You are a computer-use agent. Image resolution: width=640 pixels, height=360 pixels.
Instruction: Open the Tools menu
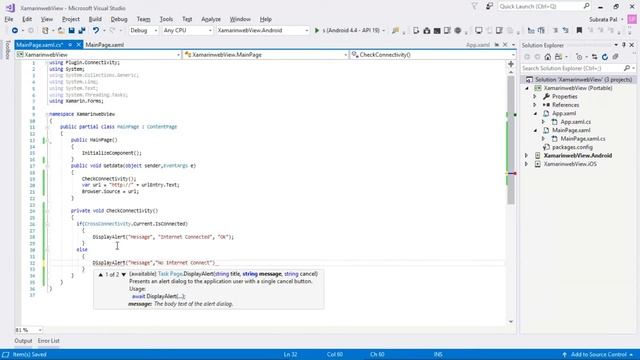pos(166,19)
